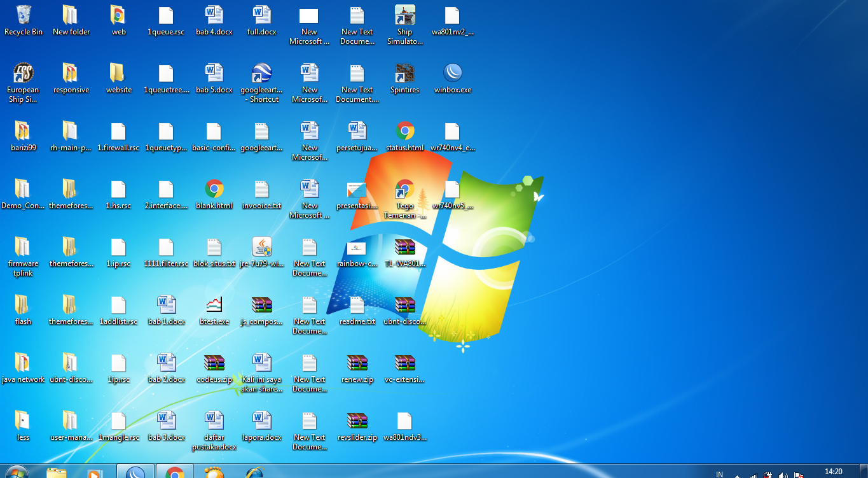This screenshot has height=478, width=868.
Task: Select the Recycle Bin icon
Action: (x=24, y=15)
